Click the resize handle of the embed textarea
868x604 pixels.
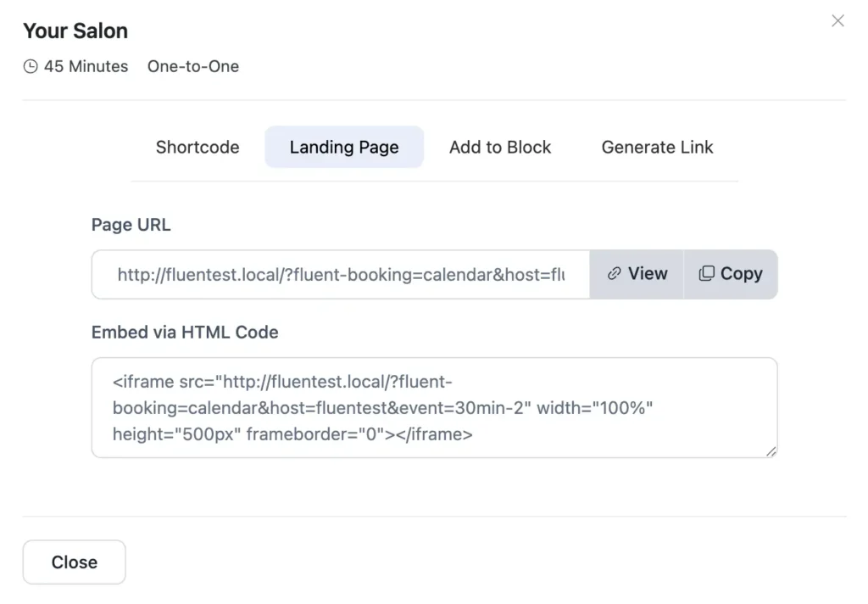click(x=771, y=452)
